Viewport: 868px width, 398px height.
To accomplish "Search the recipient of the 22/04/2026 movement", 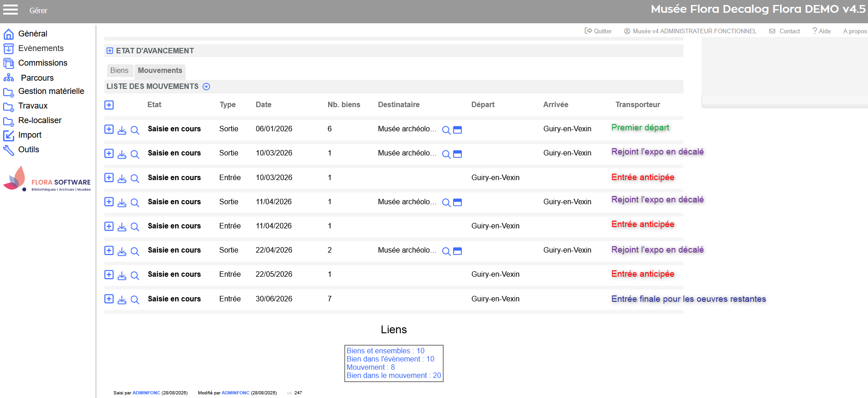I will (x=446, y=251).
